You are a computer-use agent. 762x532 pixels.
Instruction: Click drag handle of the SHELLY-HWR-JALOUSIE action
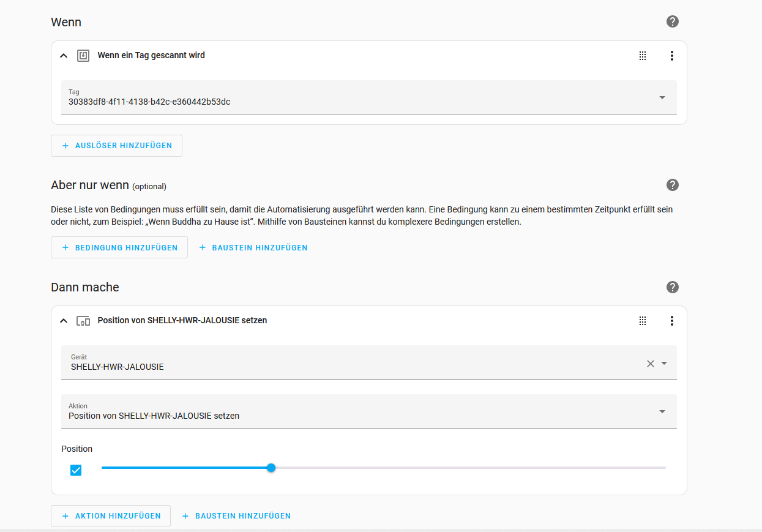643,321
